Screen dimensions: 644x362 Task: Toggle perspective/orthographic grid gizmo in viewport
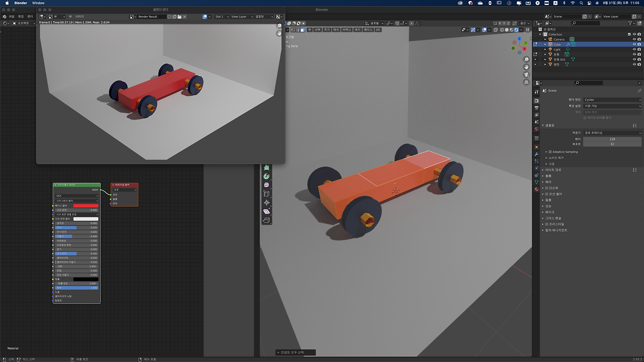click(x=526, y=82)
